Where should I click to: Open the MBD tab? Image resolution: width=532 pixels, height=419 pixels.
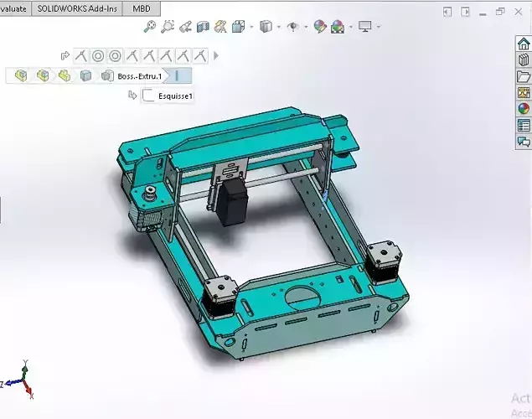click(141, 8)
